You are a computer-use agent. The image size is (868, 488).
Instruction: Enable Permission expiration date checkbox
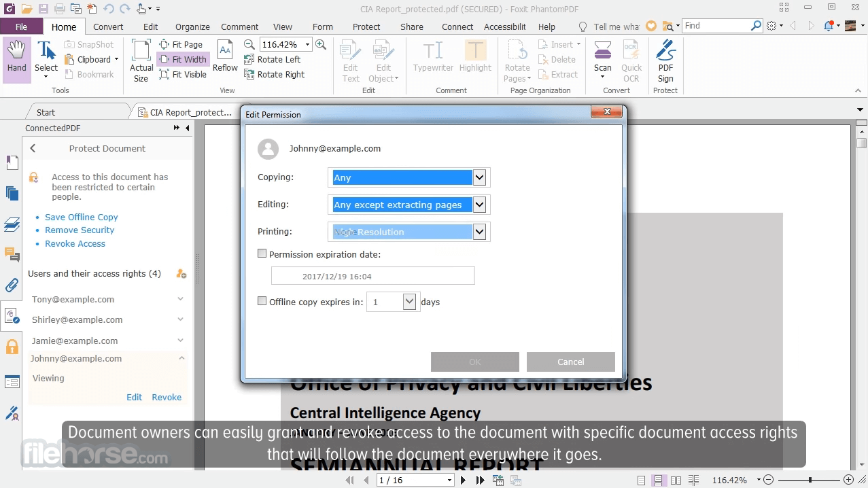point(262,254)
